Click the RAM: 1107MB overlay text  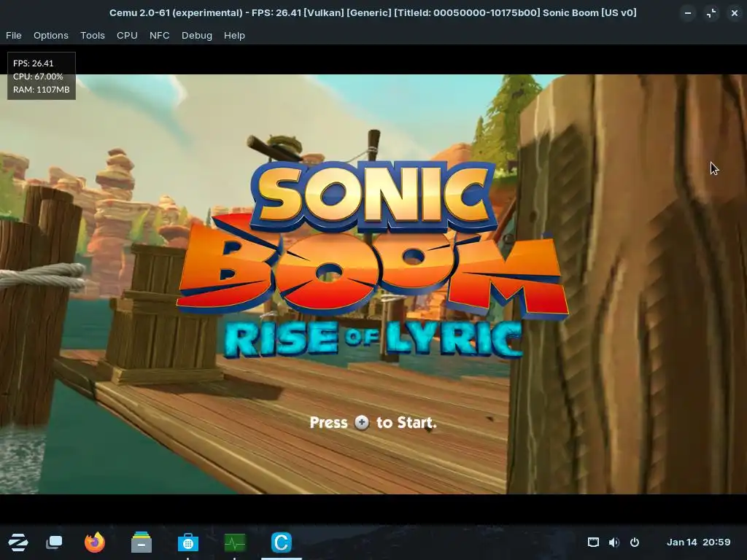tap(42, 89)
